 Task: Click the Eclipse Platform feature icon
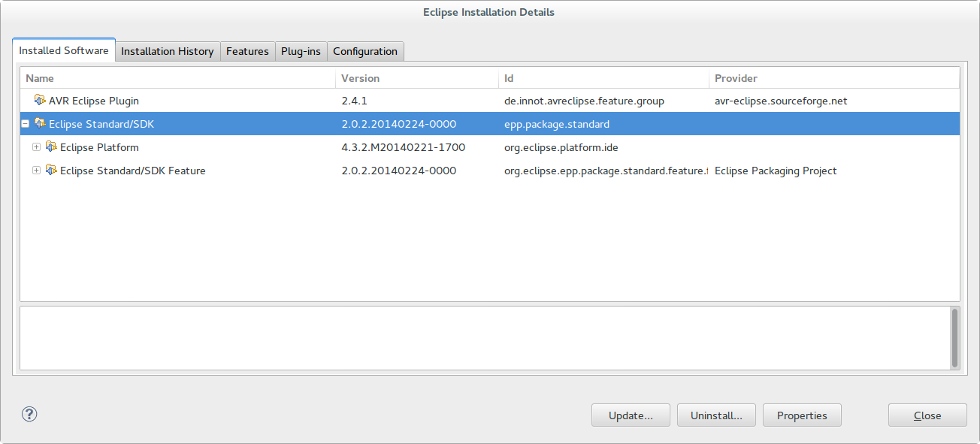[x=51, y=147]
